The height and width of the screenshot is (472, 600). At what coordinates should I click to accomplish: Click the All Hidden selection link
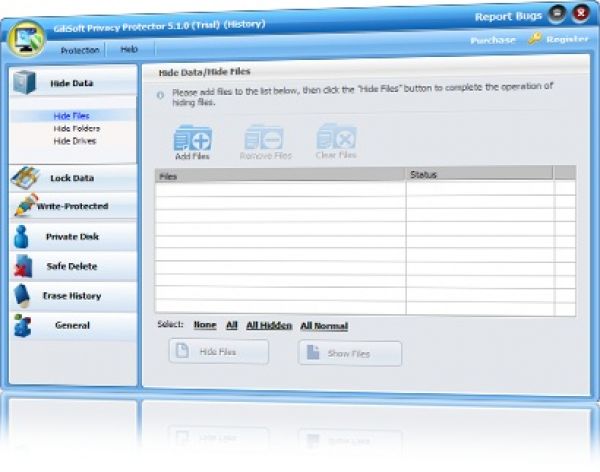click(x=269, y=325)
